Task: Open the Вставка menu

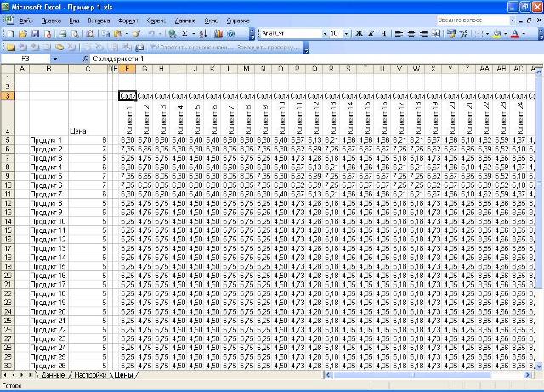Action: coord(99,20)
